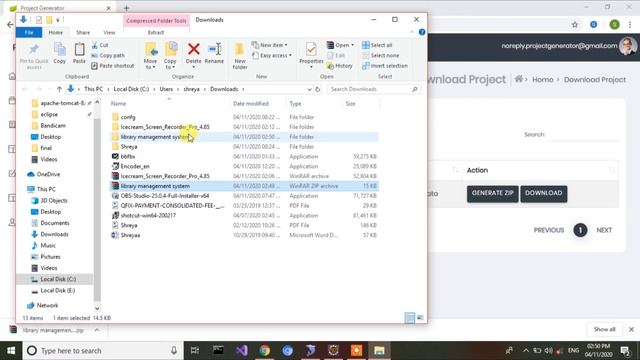Click Invert selection in ribbon

384,65
